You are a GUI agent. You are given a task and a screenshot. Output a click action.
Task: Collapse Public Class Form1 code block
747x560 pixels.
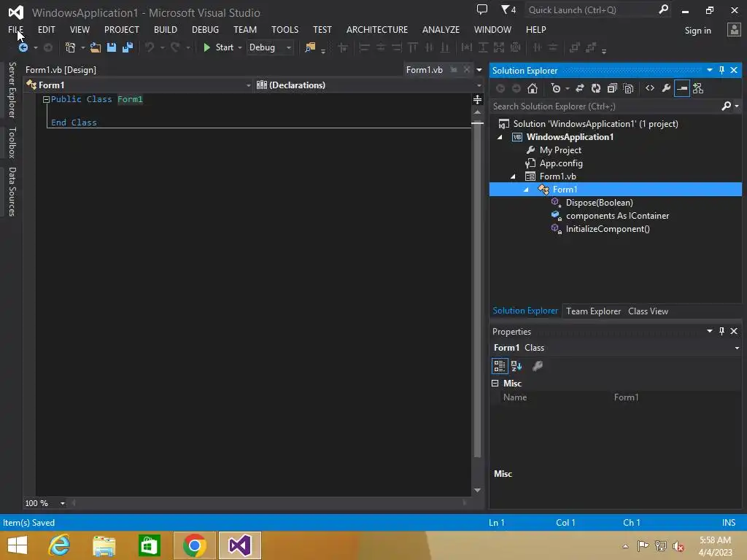pyautogui.click(x=46, y=99)
